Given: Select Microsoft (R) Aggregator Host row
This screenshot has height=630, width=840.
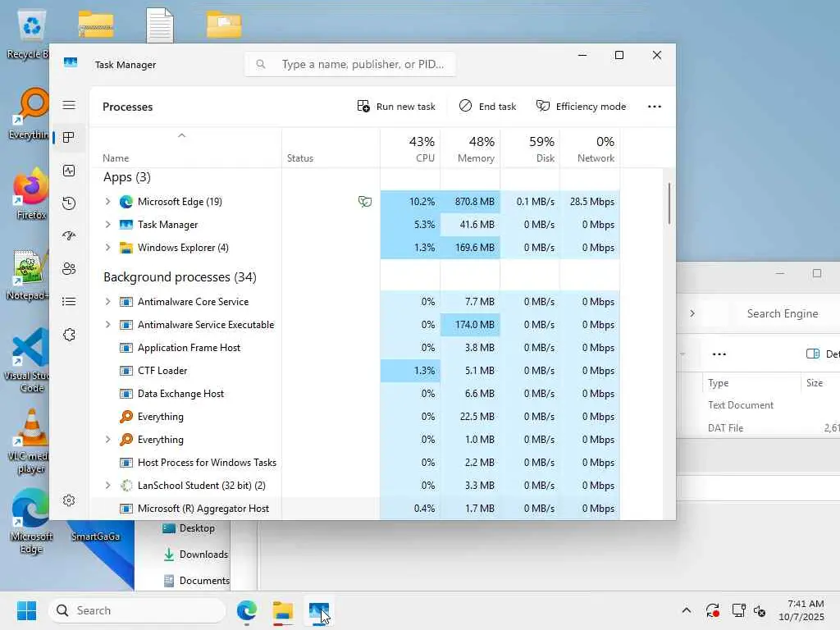Looking at the screenshot, I should point(356,509).
